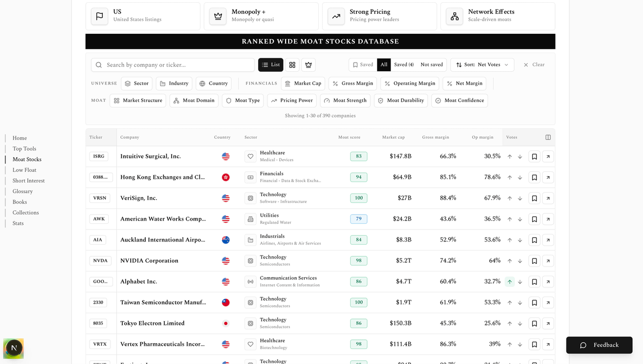Show only Saved (4) companies
643x364 pixels.
(404, 65)
